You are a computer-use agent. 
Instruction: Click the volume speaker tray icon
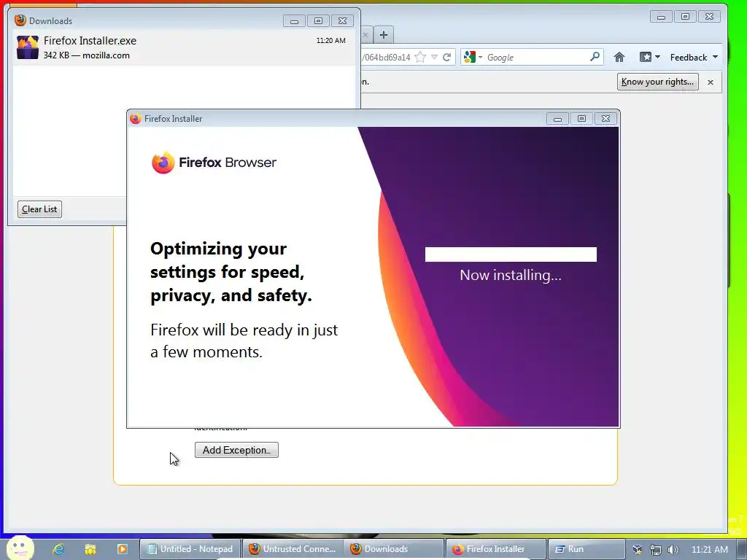673,550
